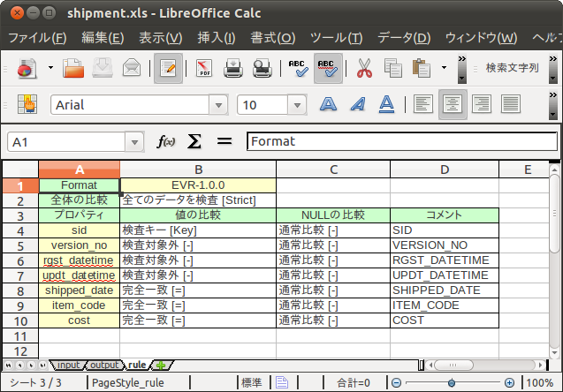Align cell text right
Viewport: 563px width, 392px height.
[482, 104]
